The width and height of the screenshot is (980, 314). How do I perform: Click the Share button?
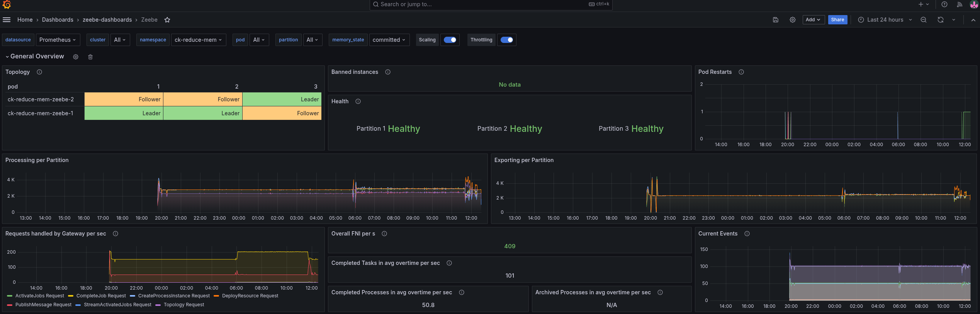click(x=837, y=20)
